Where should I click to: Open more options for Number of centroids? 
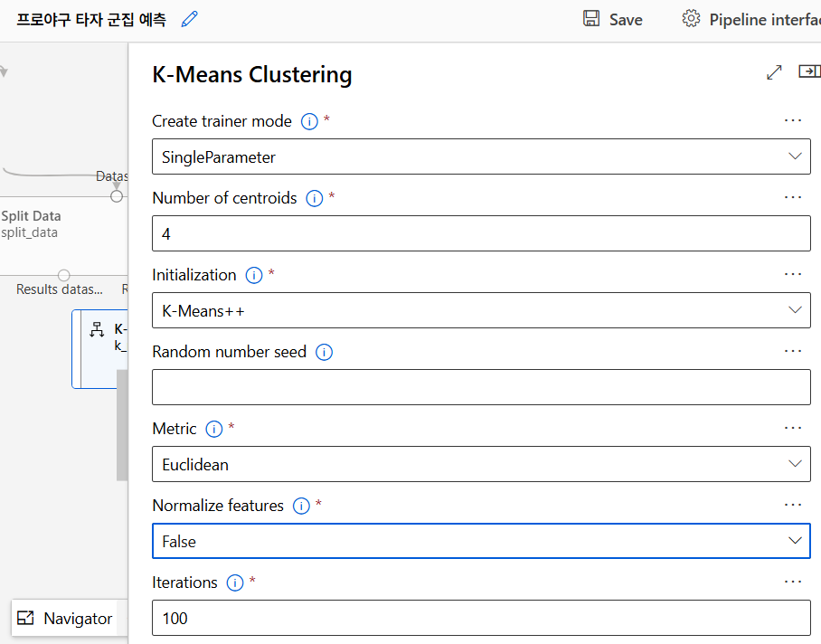tap(793, 197)
